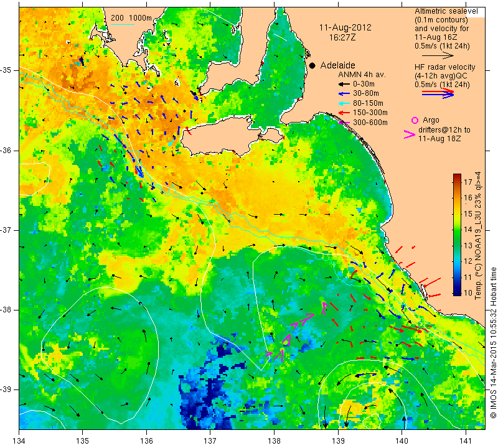Click the longitude axis label 138
498x448 pixels.
coord(274,441)
